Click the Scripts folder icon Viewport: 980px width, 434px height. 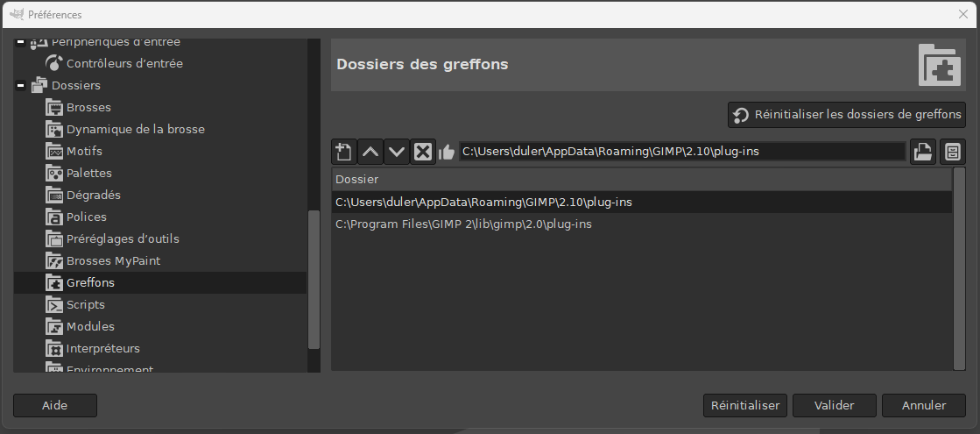point(55,304)
